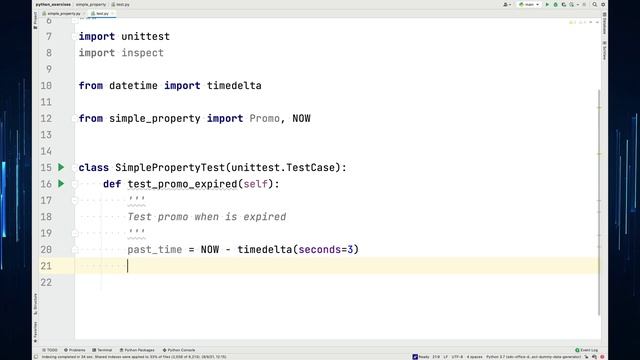
Task: Click simple_property in the breadcrumb
Action: point(91,4)
